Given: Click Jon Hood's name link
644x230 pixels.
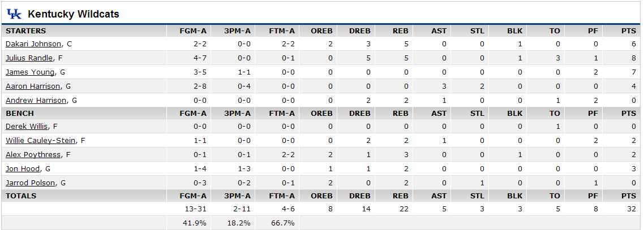Looking at the screenshot, I should point(23,168).
